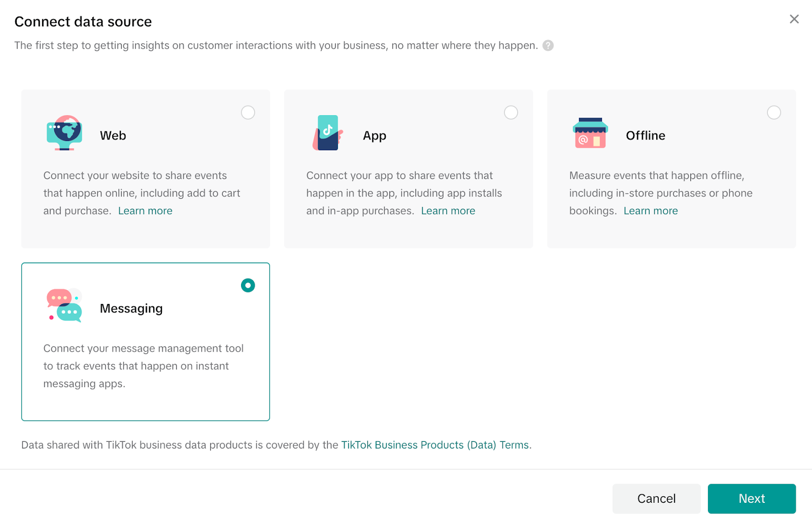Image resolution: width=812 pixels, height=516 pixels.
Task: Click the Messaging chat bubbles icon
Action: click(64, 305)
